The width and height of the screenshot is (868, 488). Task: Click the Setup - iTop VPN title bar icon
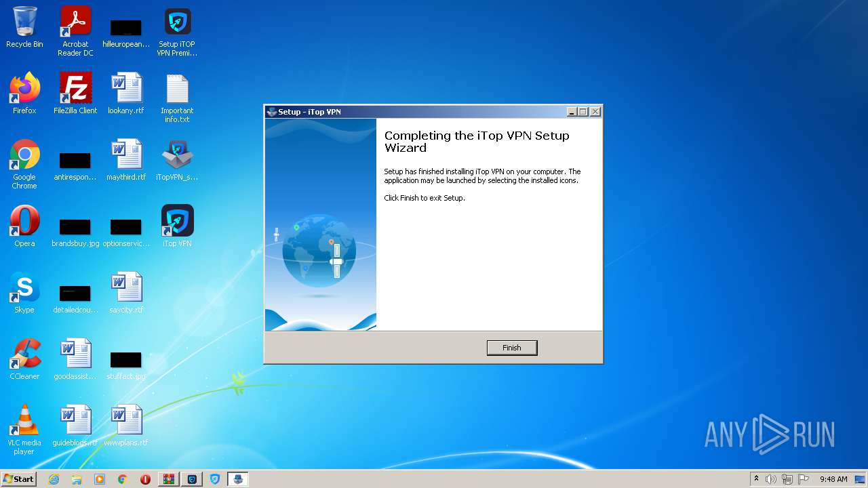point(272,112)
